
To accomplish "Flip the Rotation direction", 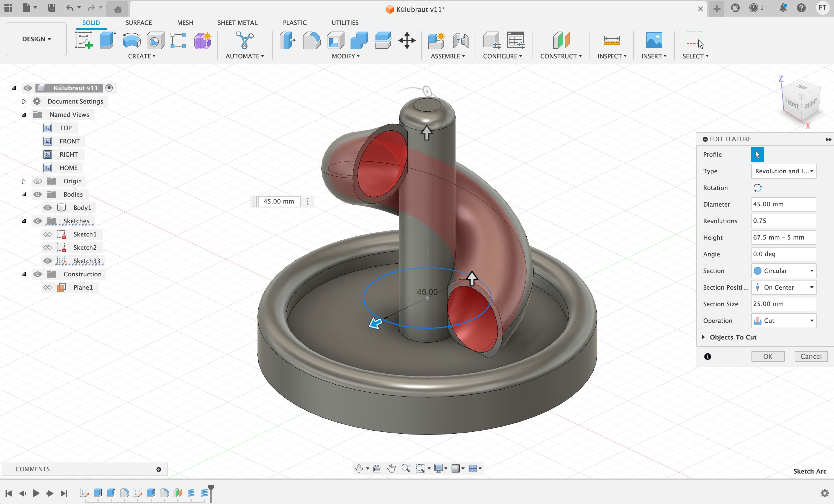I will pyautogui.click(x=758, y=188).
